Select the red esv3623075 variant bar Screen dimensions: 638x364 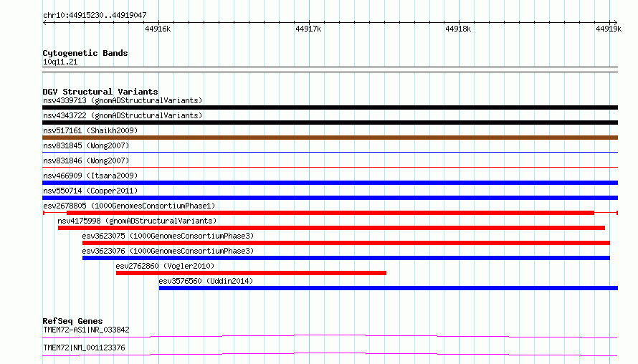[346, 243]
